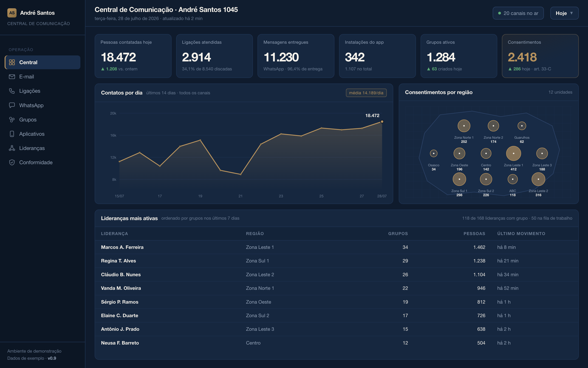Viewport: 588px width, 368px height.
Task: Sort by the PESSOAS column header
Action: click(x=474, y=234)
